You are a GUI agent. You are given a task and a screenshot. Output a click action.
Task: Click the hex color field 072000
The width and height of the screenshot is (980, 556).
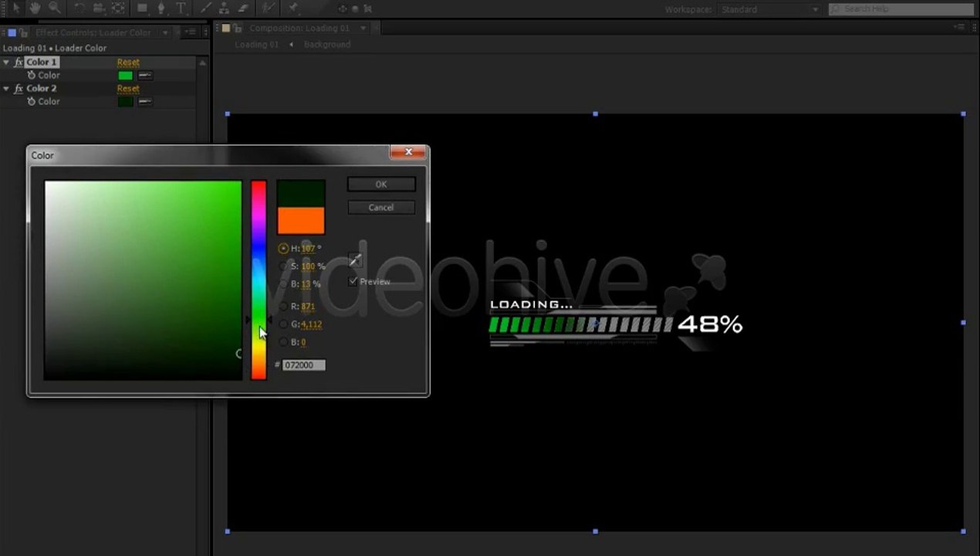[304, 364]
